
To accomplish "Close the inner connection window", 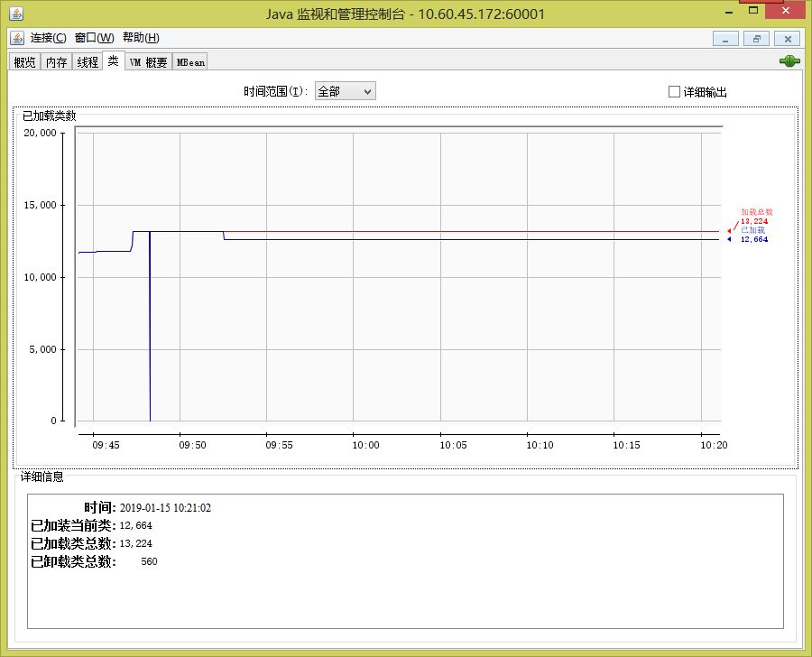I will tap(787, 39).
